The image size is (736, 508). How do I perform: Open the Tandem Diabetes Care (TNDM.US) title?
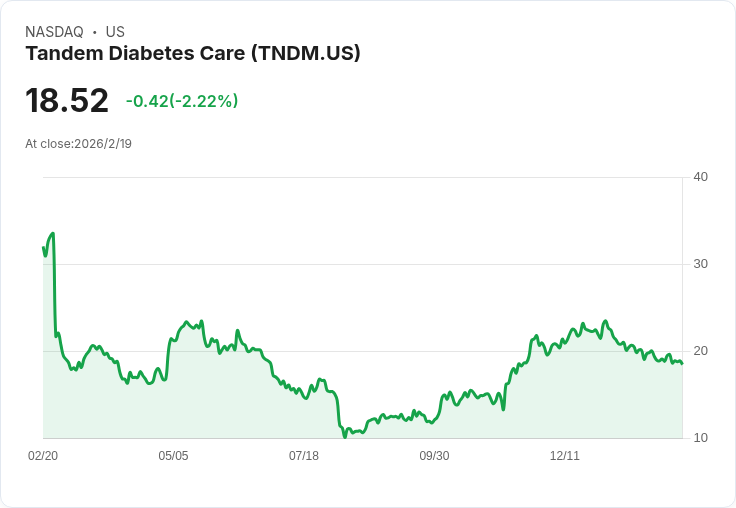pyautogui.click(x=192, y=53)
